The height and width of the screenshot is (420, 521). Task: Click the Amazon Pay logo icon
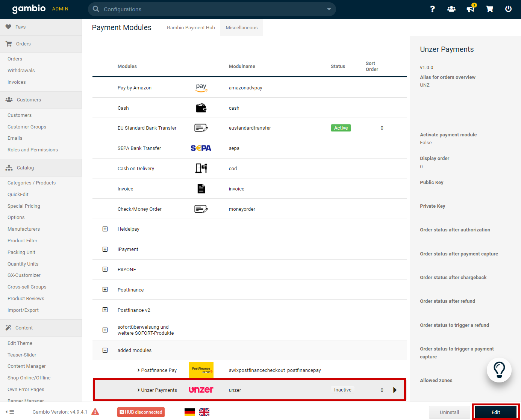point(201,88)
